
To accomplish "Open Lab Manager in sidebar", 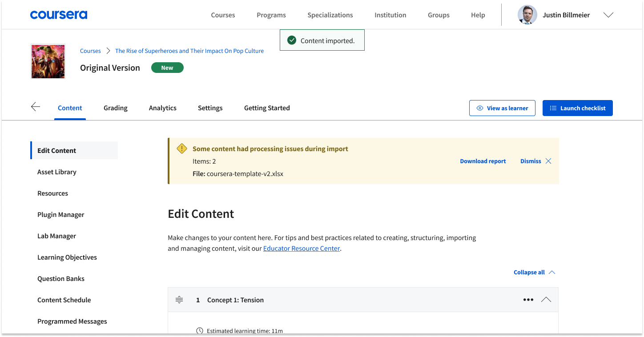I will (x=56, y=236).
